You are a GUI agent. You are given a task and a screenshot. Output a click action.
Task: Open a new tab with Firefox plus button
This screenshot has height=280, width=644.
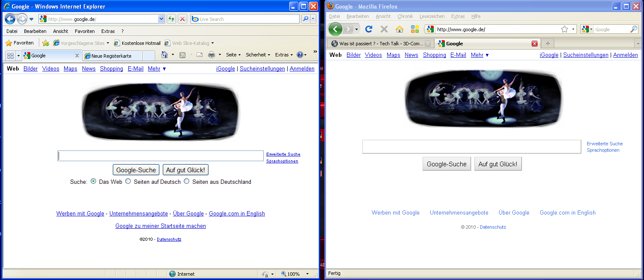[x=547, y=44]
